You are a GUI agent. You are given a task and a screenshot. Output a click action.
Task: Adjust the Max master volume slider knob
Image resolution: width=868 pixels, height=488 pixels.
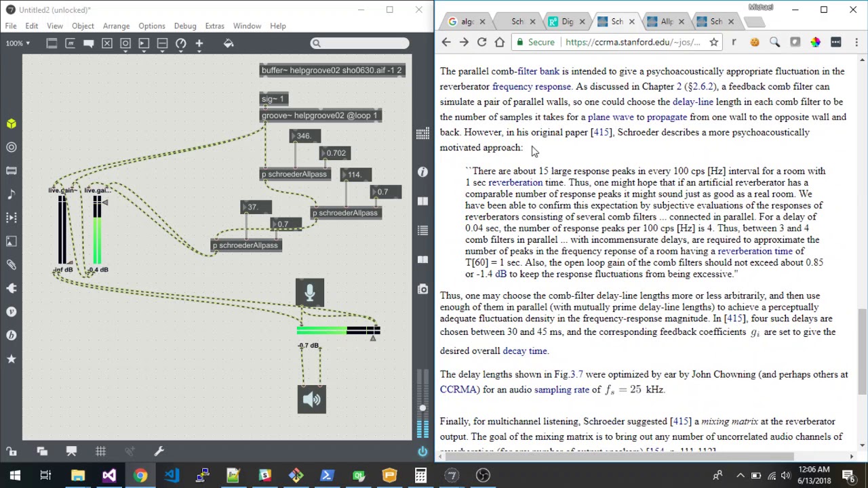422,408
